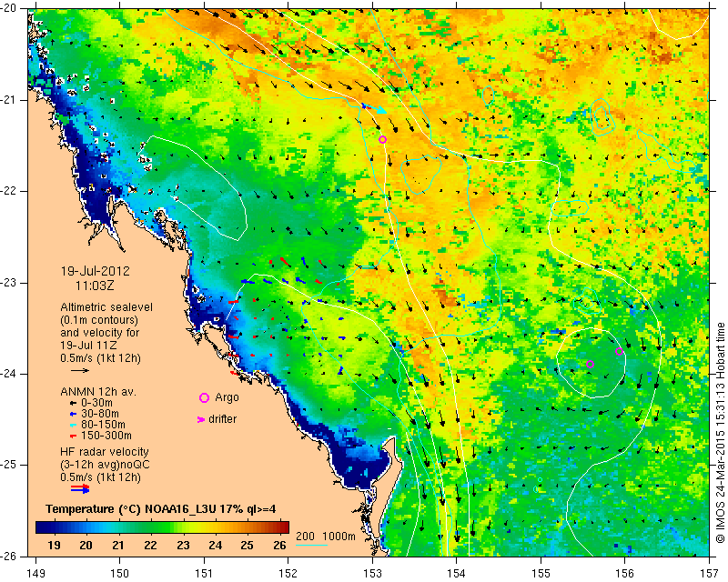Click the longitude axis label 153
This screenshot has width=728, height=582.
tap(372, 574)
